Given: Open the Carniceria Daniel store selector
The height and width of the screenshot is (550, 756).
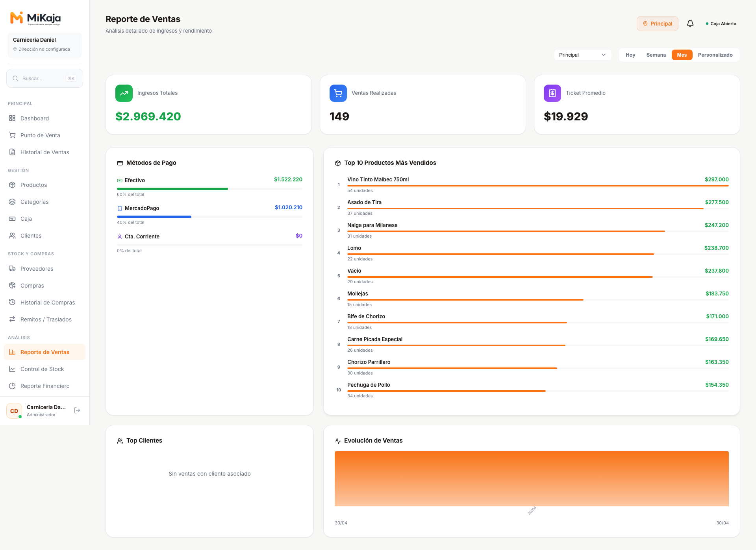Looking at the screenshot, I should pyautogui.click(x=44, y=45).
